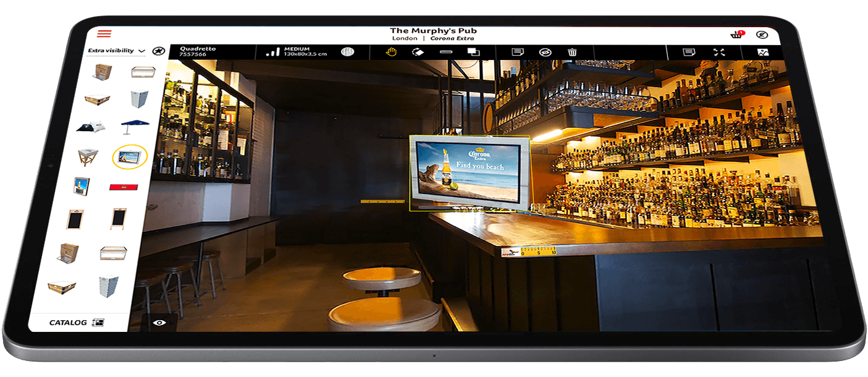Open the shopping basket with badge
The image size is (868, 377).
(737, 35)
